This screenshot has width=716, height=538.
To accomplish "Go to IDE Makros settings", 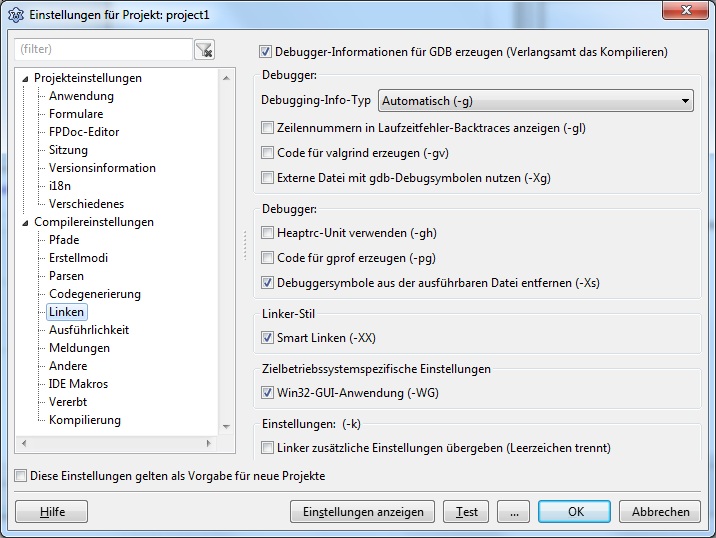I will click(x=78, y=384).
